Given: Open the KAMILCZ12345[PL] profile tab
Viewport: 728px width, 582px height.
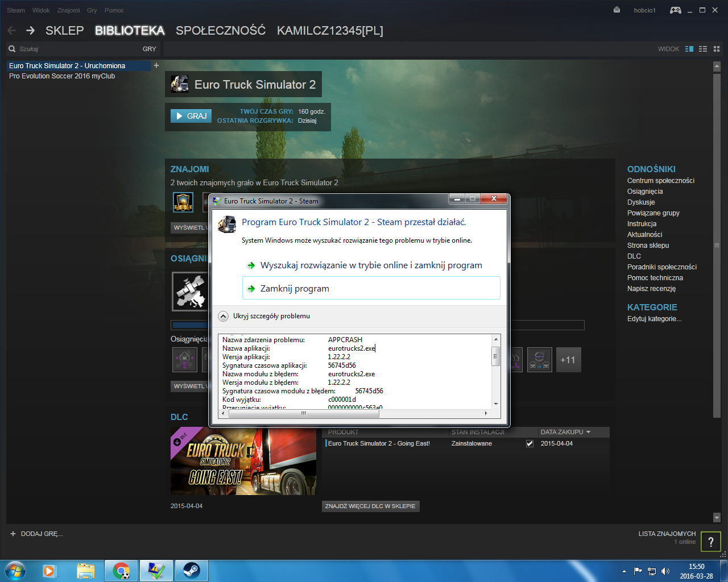Looking at the screenshot, I should (x=330, y=31).
